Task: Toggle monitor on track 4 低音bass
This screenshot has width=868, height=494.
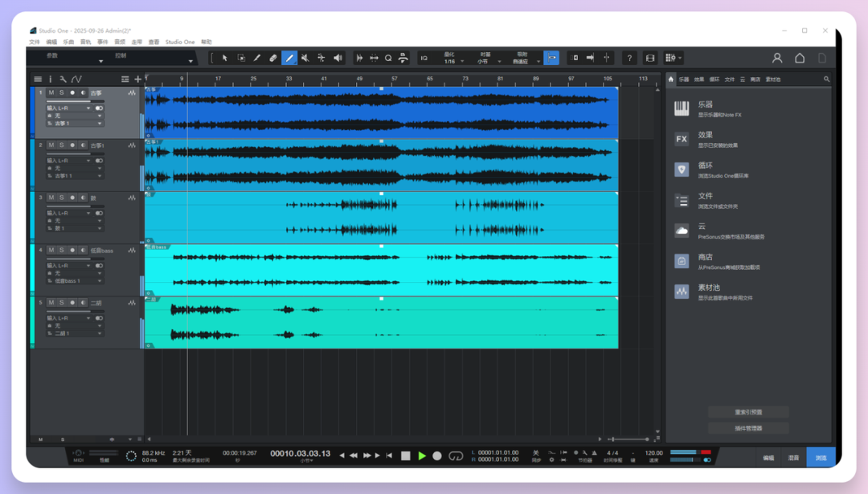Action: click(x=83, y=250)
